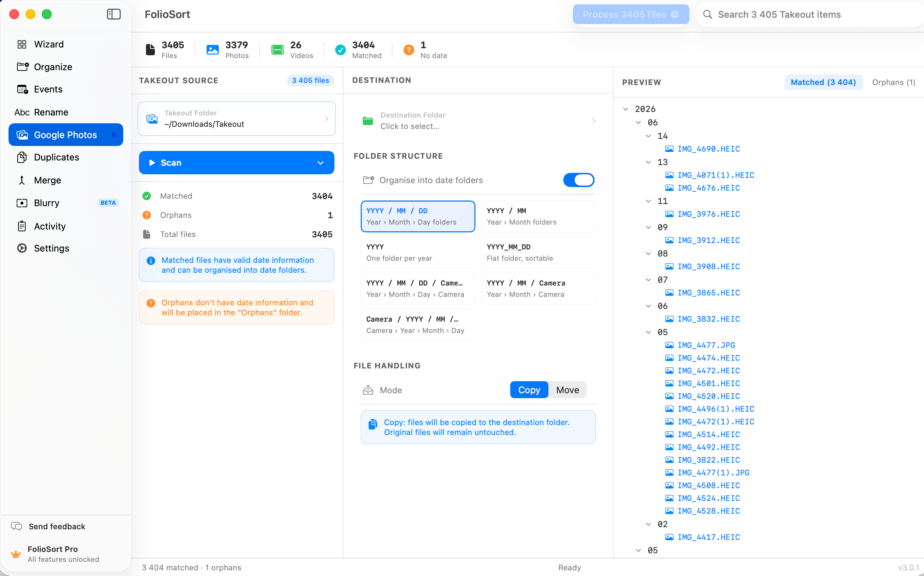This screenshot has width=924, height=576.
Task: Click the Merge icon in sidebar
Action: (x=22, y=180)
